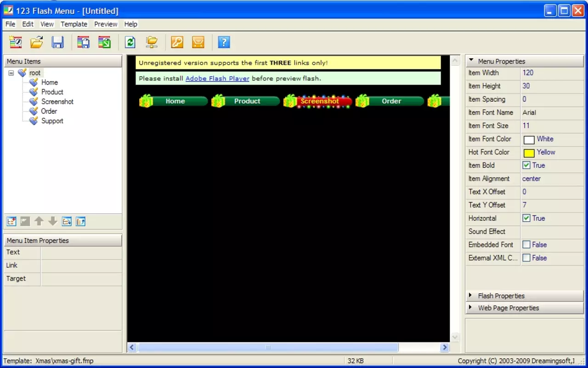588x368 pixels.
Task: Expand the Web Page Properties section
Action: point(525,308)
